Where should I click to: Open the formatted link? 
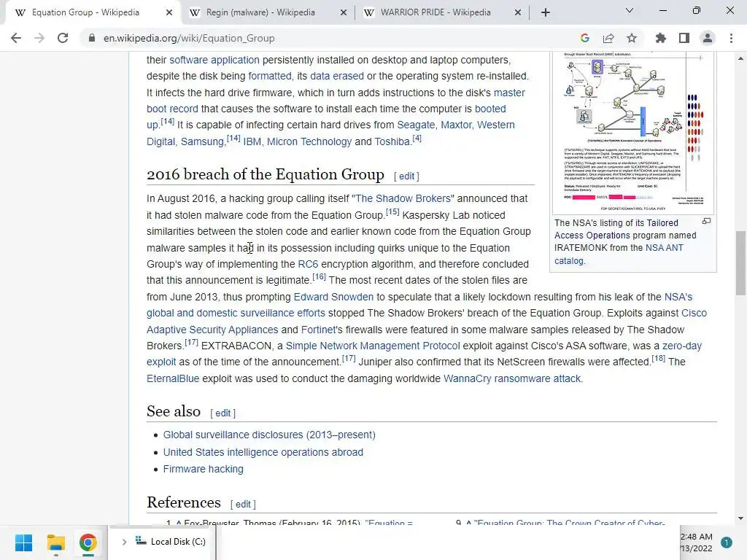coord(270,76)
